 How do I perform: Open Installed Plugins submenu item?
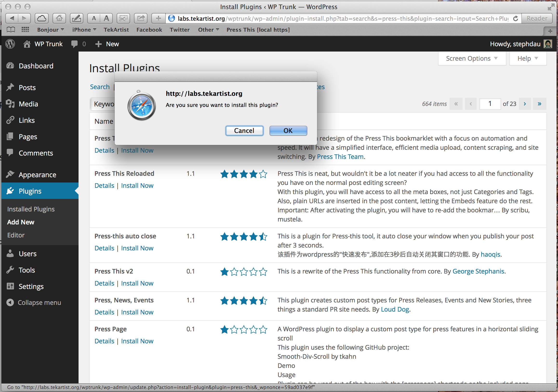(31, 209)
